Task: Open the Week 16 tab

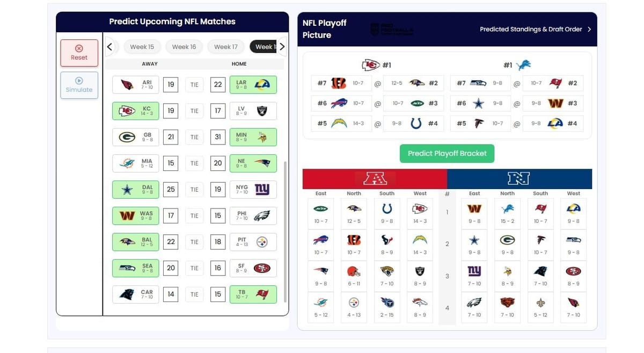Action: [x=184, y=46]
